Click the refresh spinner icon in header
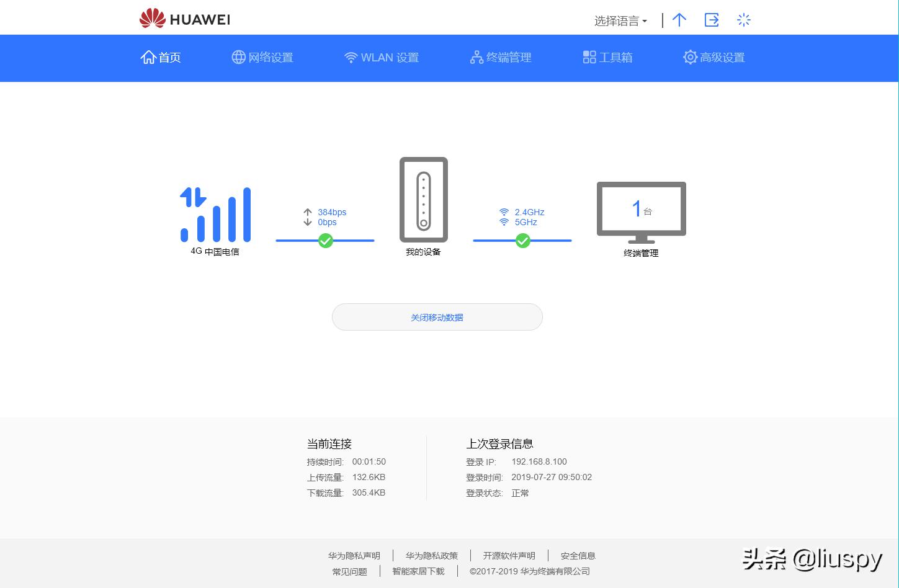 pos(743,20)
